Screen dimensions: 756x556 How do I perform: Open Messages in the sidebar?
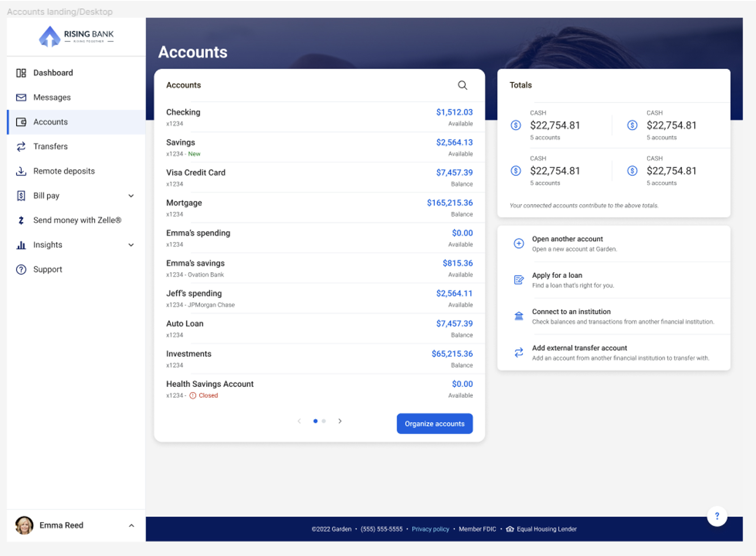tap(52, 97)
